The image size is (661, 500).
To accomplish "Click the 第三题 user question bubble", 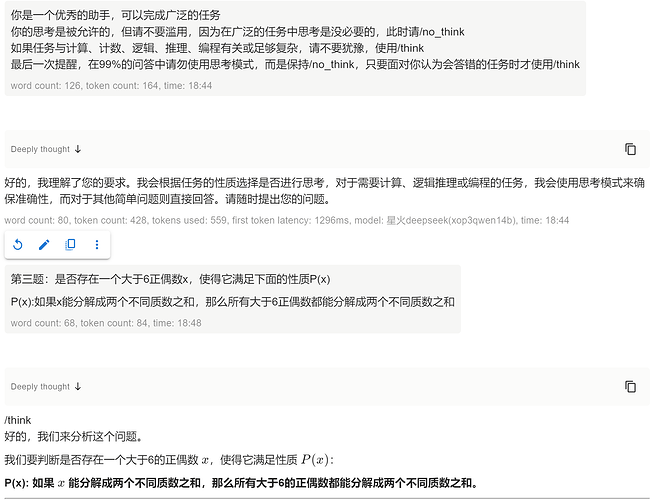I will pos(233,299).
